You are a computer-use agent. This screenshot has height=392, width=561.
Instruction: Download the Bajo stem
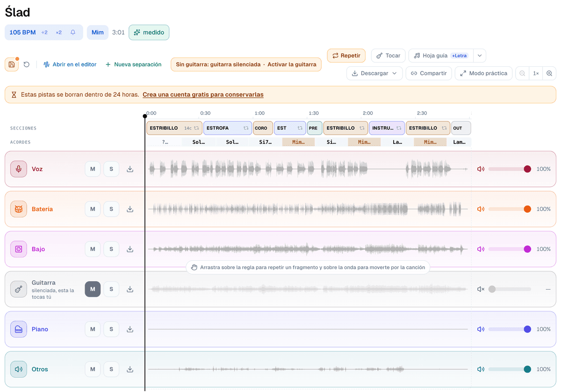point(130,249)
